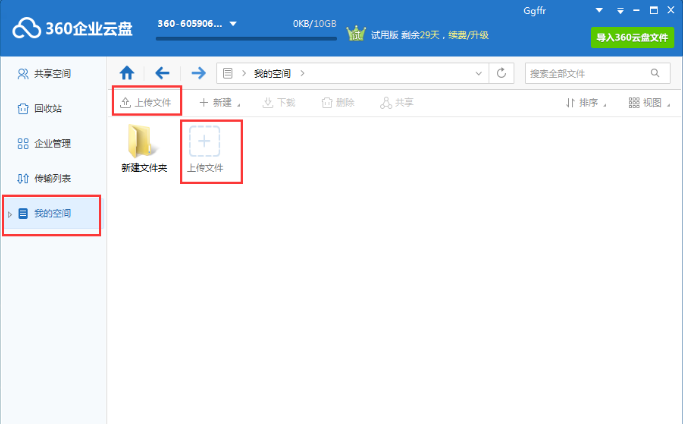This screenshot has height=424, width=683.
Task: Open the main menu arrow in the title bar
Action: click(x=620, y=11)
